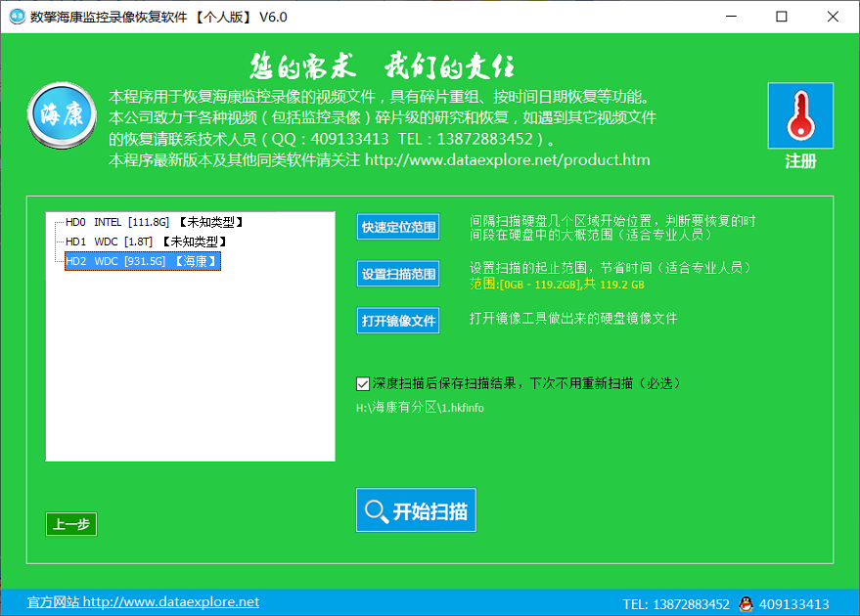
Task: Open 设置扫描范围 settings
Action: tap(398, 274)
